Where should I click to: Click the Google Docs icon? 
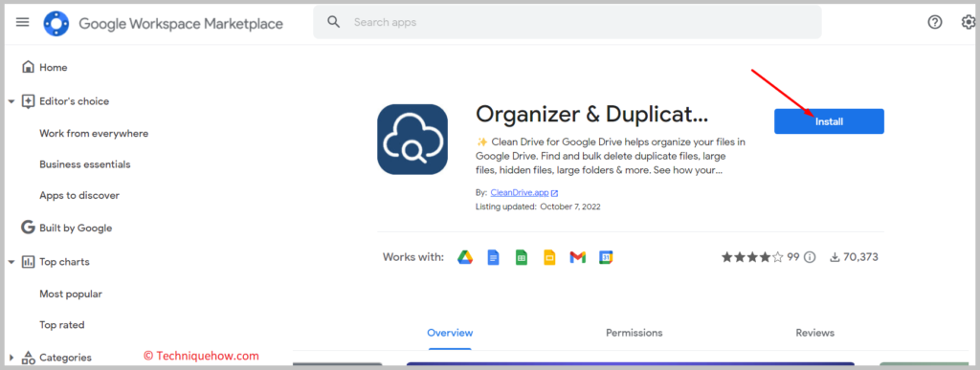tap(493, 257)
